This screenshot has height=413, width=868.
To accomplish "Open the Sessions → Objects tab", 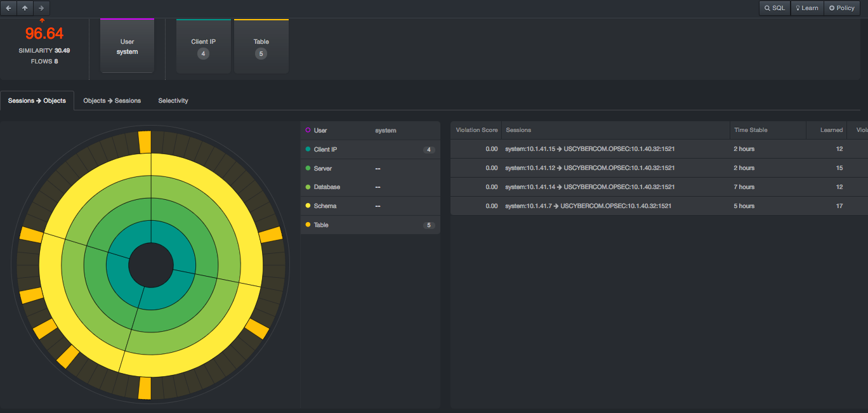I will [37, 101].
